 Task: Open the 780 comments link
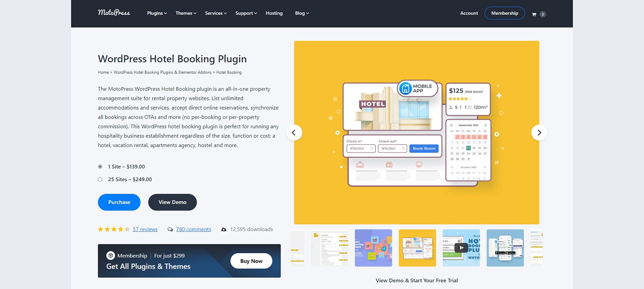[194, 230]
